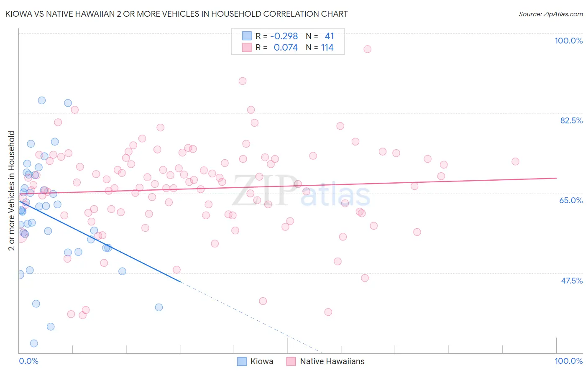Open the Source: ZipAtlas.com link
The width and height of the screenshot is (588, 373).
click(x=551, y=14)
